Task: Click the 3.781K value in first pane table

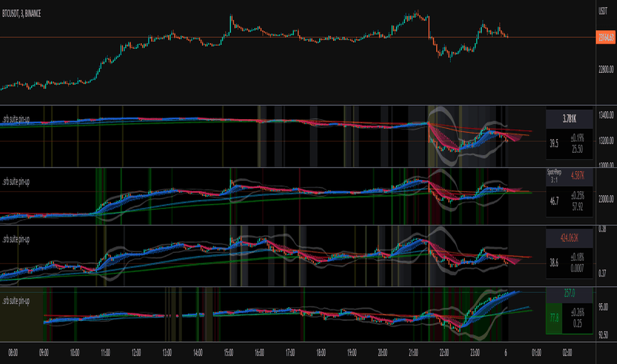Action: pos(569,118)
